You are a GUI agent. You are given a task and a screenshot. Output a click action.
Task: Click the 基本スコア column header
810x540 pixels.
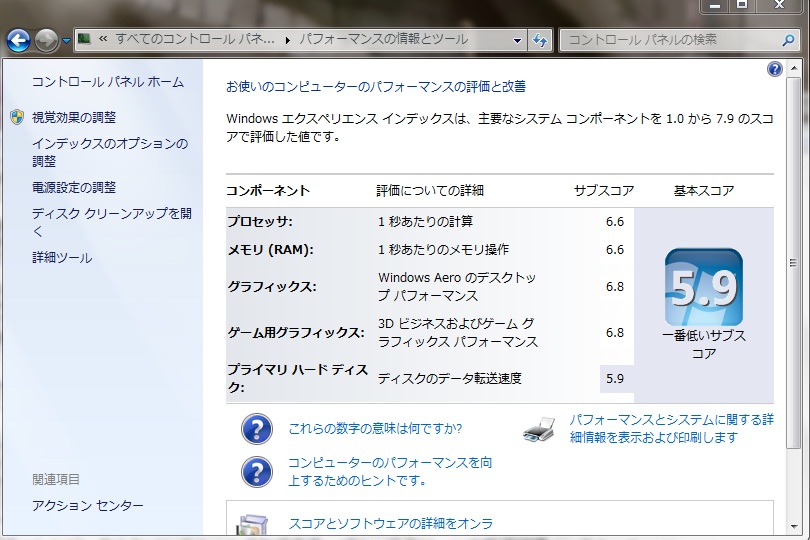[704, 191]
